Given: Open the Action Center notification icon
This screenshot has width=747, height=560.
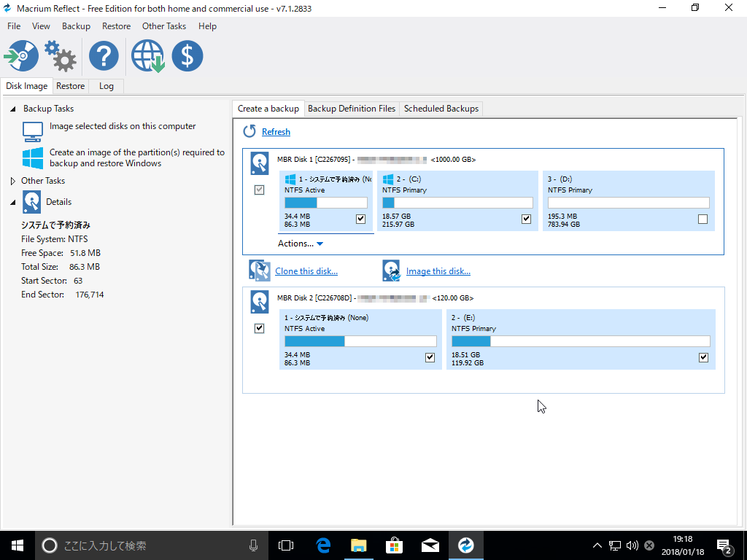Looking at the screenshot, I should 724,546.
